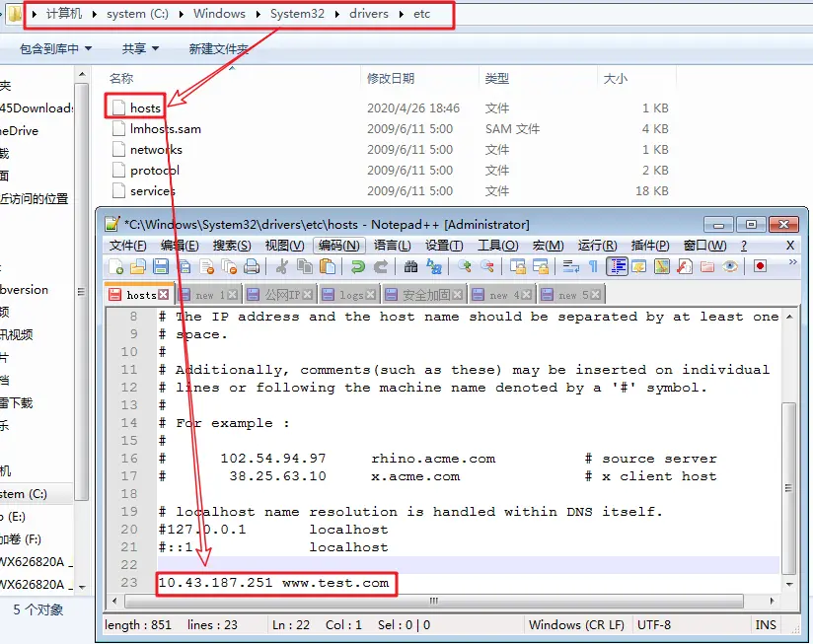Open the 包含到库中 dropdown
Image resolution: width=813 pixels, height=644 pixels.
55,48
